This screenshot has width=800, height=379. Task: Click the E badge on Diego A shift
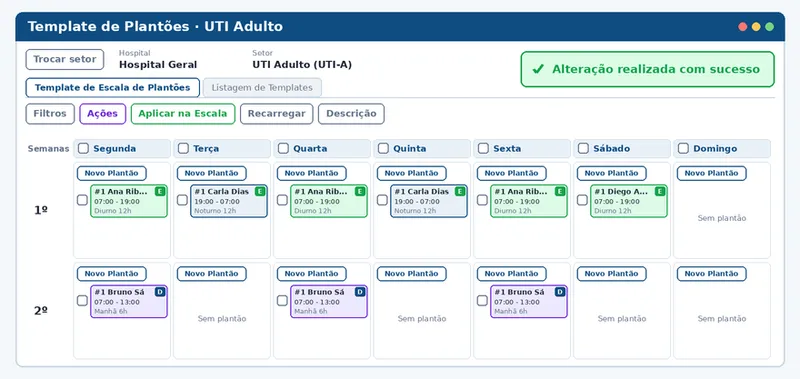(660, 191)
